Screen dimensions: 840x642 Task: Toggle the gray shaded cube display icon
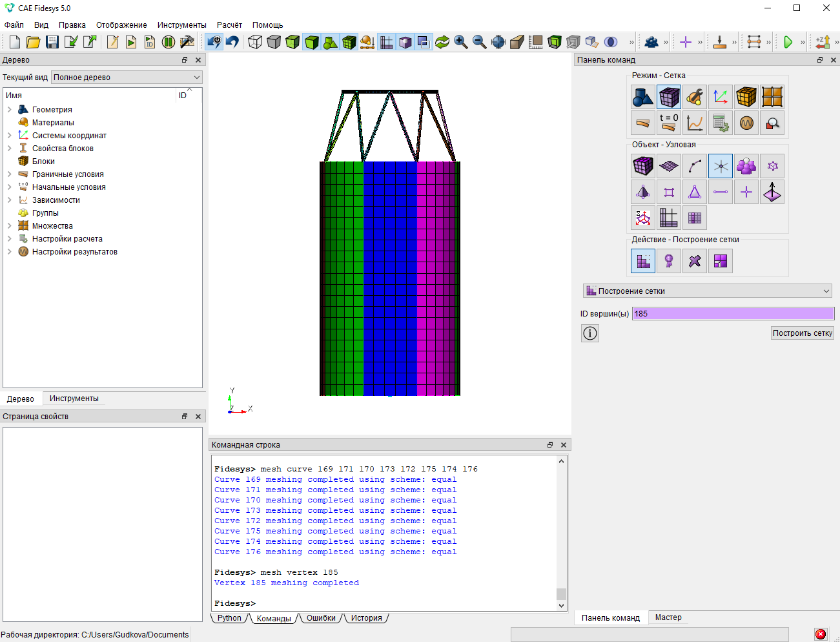[274, 42]
